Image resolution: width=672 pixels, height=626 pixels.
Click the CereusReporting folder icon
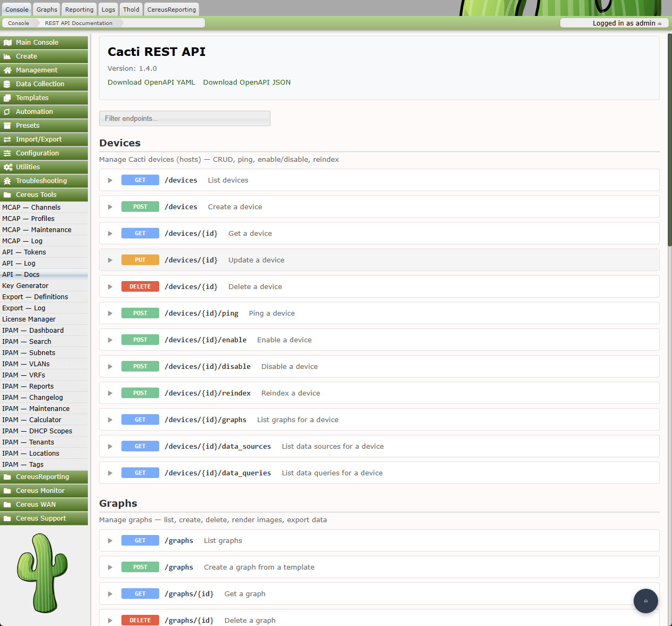tap(7, 476)
